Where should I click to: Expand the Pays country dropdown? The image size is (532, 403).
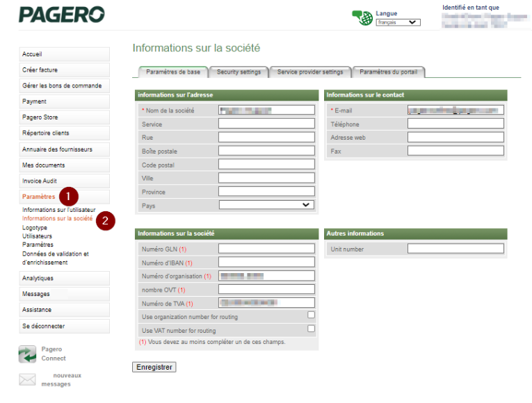[x=266, y=205]
